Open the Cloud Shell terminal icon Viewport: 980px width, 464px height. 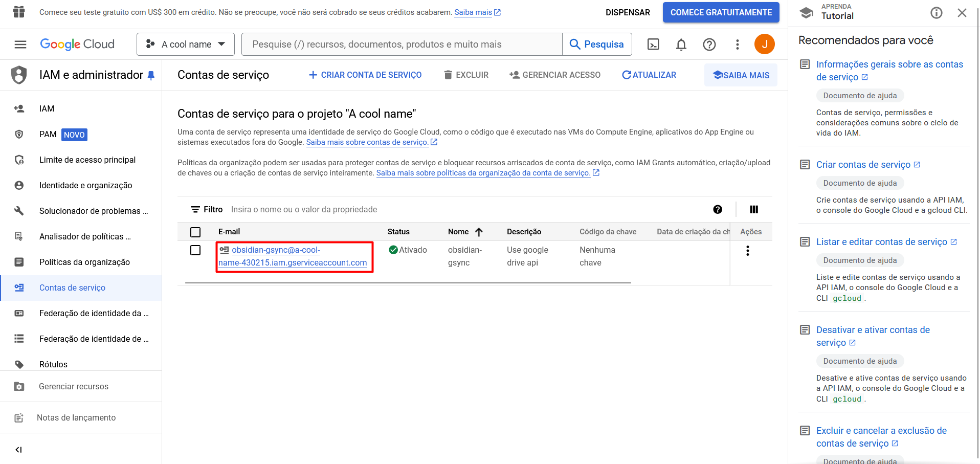point(653,45)
